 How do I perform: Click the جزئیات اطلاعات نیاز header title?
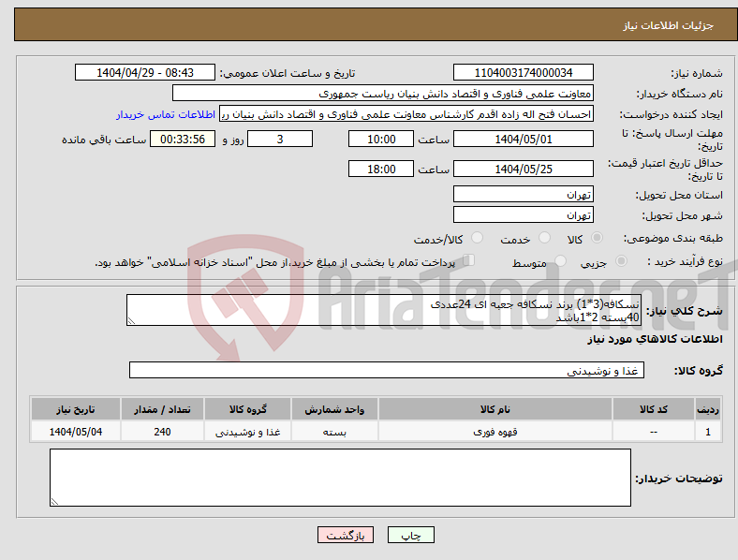pos(669,25)
